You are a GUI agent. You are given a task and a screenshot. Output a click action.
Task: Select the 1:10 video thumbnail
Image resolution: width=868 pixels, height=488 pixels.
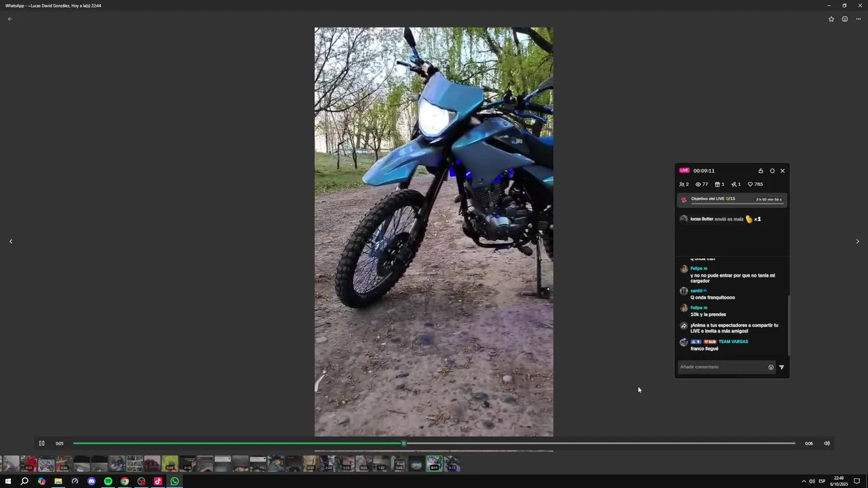point(346,464)
